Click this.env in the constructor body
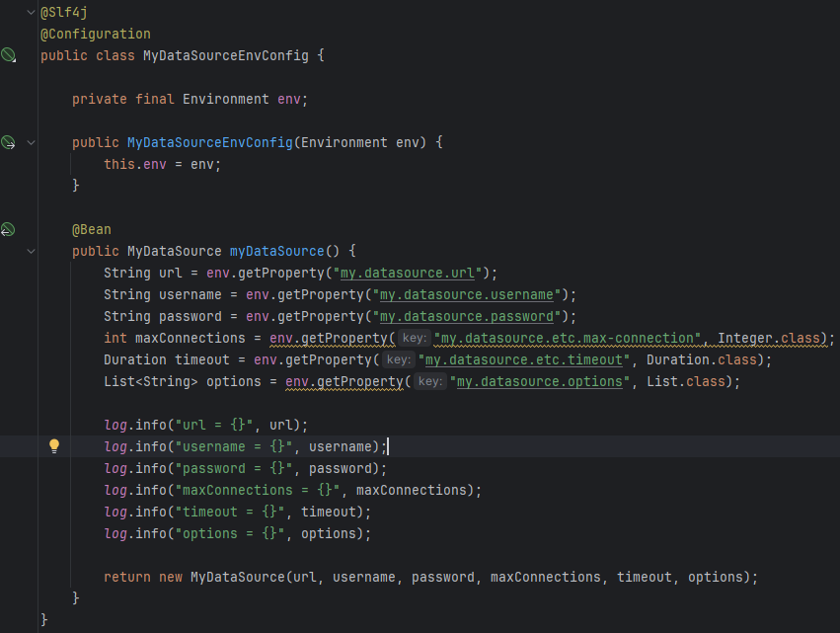 [x=135, y=164]
